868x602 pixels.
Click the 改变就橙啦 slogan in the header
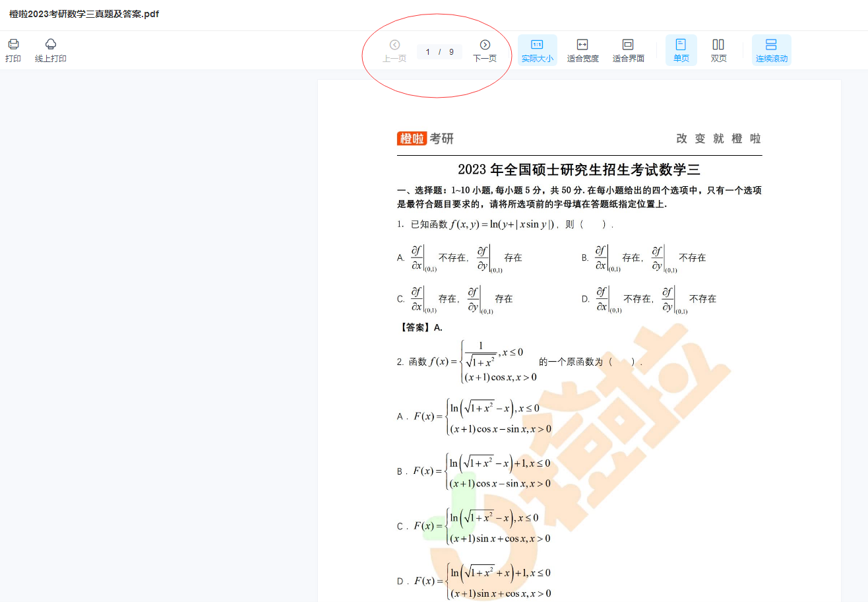click(718, 139)
